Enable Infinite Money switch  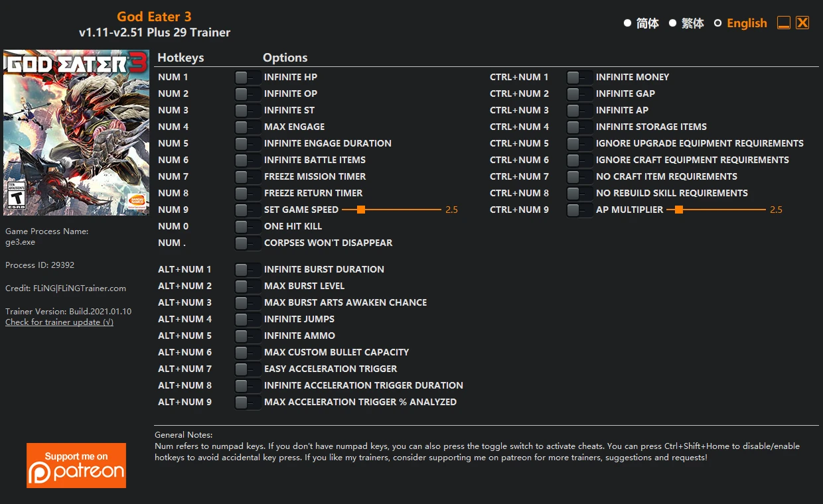579,78
